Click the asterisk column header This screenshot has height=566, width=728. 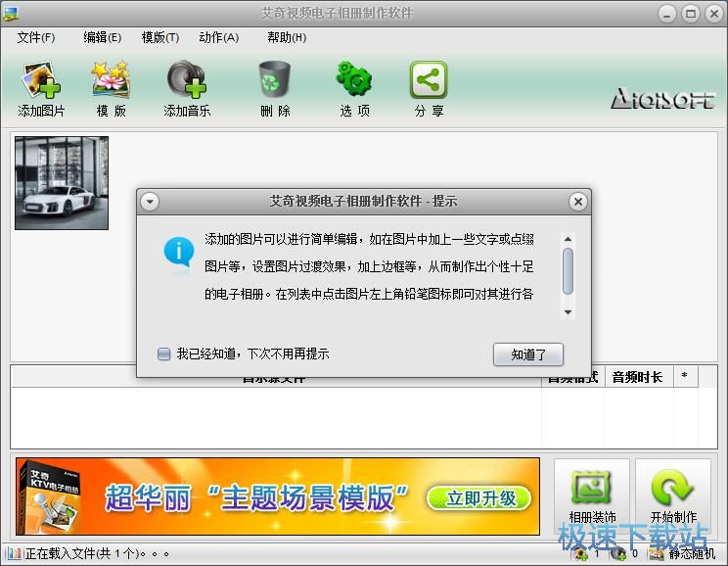(684, 377)
